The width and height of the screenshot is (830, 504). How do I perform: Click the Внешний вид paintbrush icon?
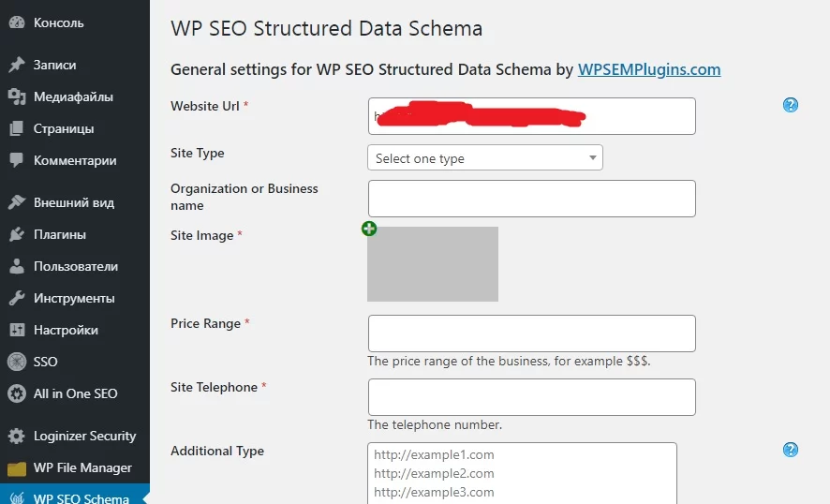(17, 202)
